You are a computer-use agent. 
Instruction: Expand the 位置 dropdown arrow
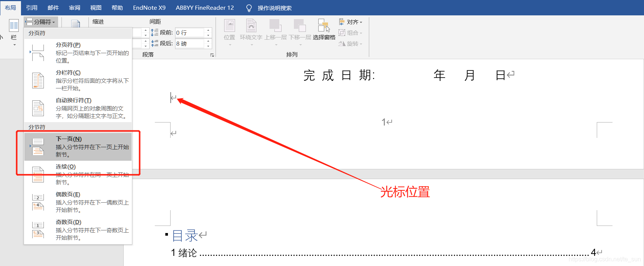click(x=230, y=45)
